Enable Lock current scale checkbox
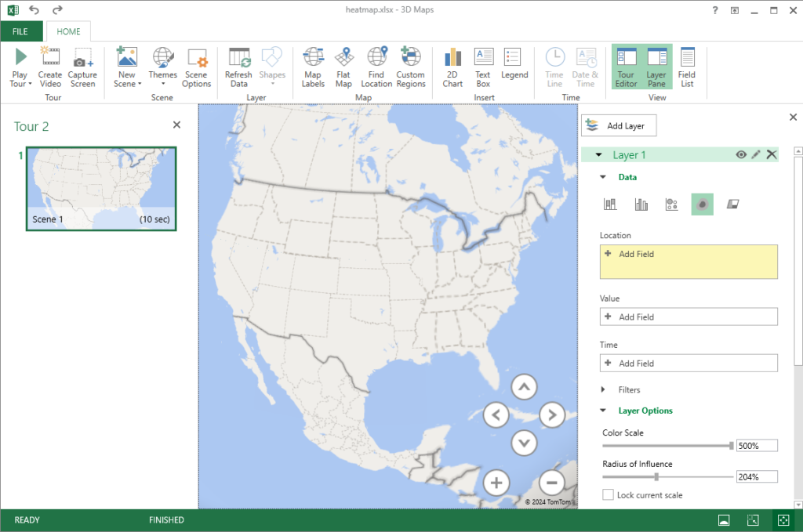The image size is (803, 532). 608,494
